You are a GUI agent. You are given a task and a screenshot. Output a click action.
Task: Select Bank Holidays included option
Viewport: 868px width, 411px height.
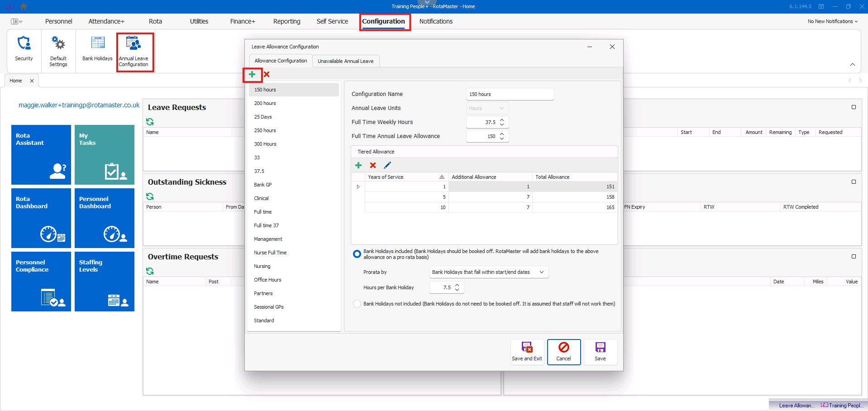(357, 254)
